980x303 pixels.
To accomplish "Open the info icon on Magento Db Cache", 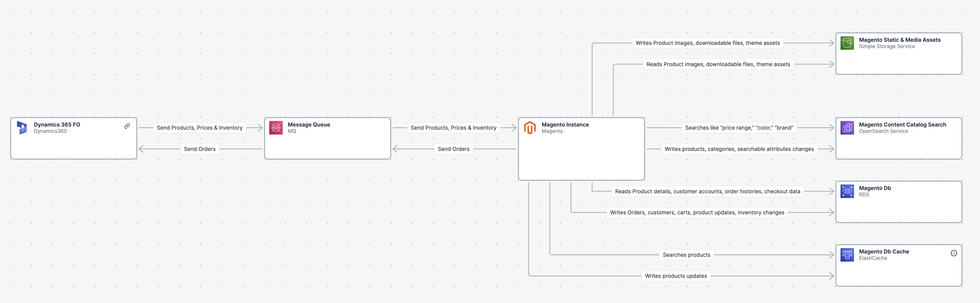I will [954, 253].
